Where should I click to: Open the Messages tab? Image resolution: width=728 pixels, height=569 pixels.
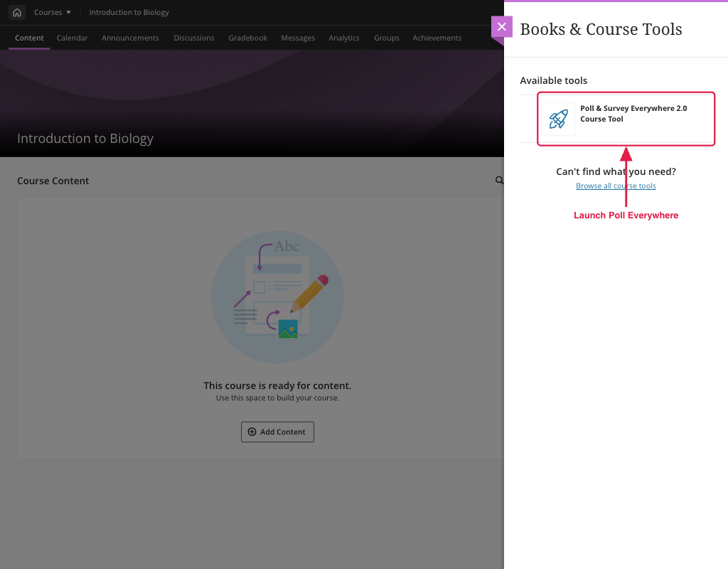point(298,38)
